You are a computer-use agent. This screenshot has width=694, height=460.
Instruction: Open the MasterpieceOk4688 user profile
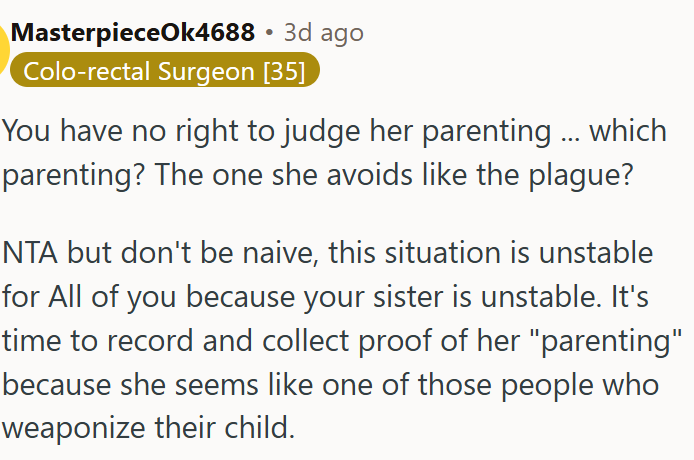(x=133, y=32)
